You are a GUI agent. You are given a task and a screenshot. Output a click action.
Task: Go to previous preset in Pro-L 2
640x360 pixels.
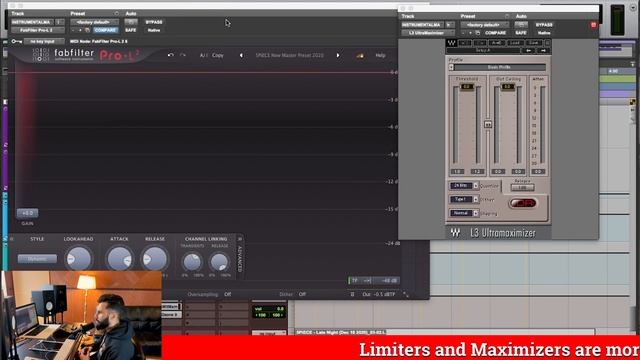pos(241,55)
